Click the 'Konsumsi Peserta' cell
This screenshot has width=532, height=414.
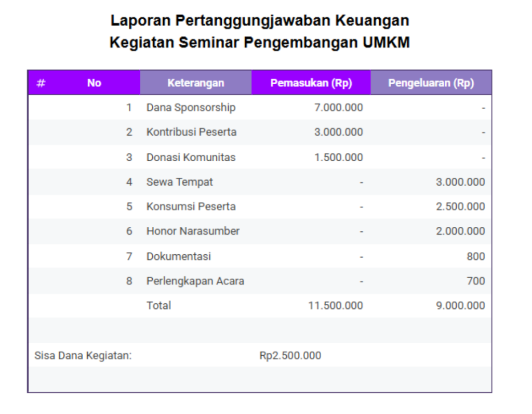click(191, 206)
